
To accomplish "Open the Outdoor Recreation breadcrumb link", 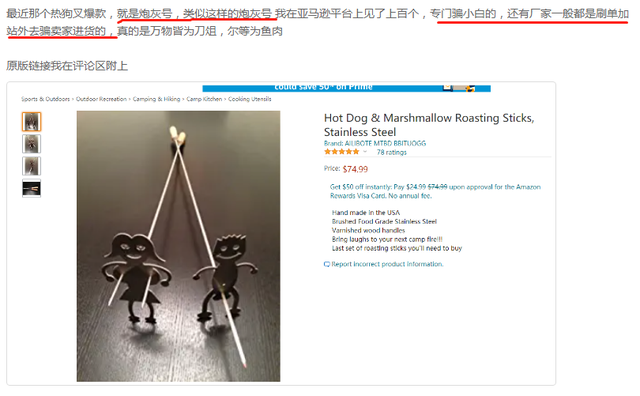I will click(x=101, y=99).
